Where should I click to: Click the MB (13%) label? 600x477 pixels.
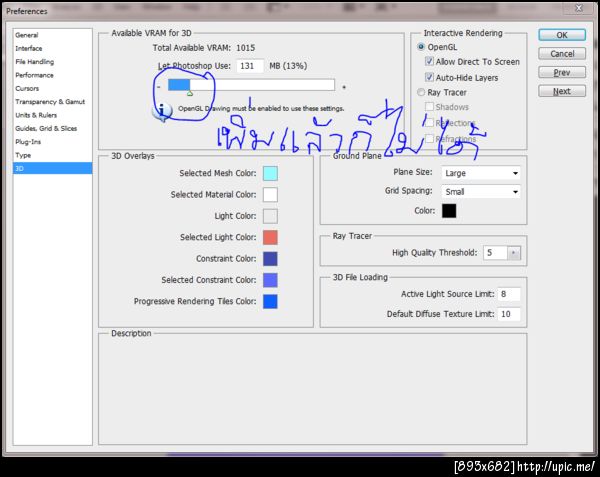pos(288,66)
